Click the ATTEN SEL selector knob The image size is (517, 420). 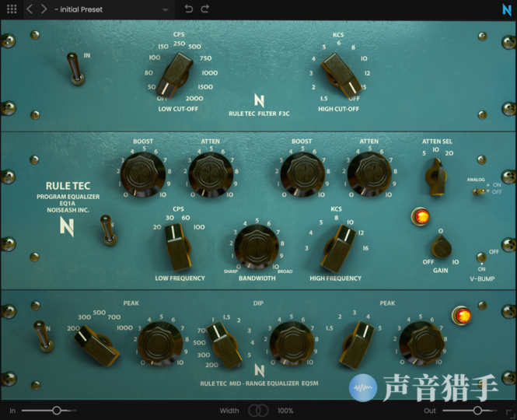pyautogui.click(x=432, y=177)
